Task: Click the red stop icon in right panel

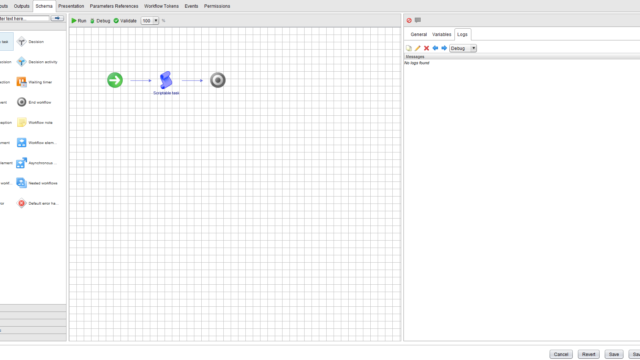Action: point(409,20)
